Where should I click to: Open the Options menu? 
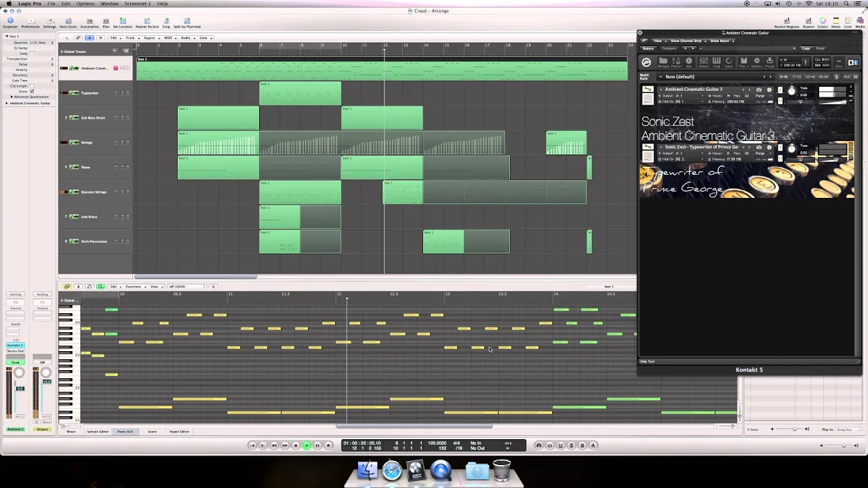coord(85,3)
